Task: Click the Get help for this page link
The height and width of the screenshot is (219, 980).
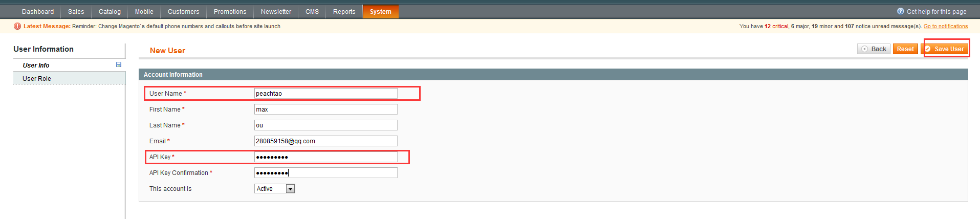Action: [x=937, y=12]
